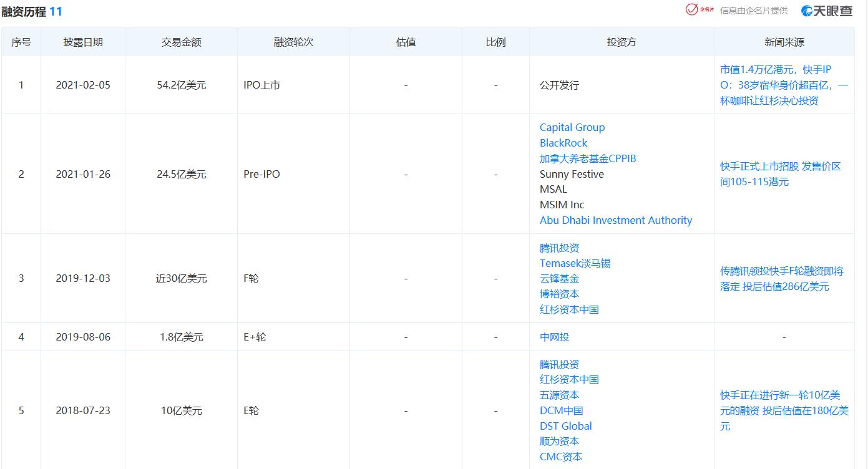Screen dimensions: 868x469
Task: Read news about 快手IPO 市值1.4万亿港元
Action: click(x=784, y=85)
